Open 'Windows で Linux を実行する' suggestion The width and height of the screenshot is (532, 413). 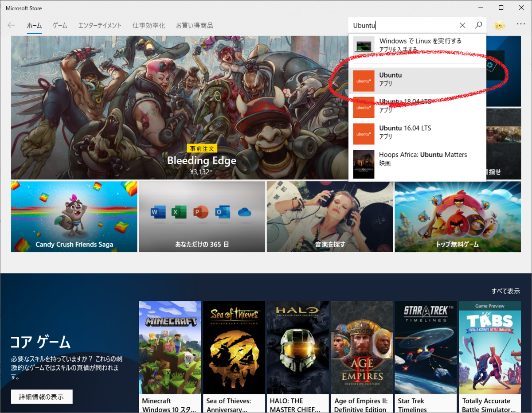417,45
